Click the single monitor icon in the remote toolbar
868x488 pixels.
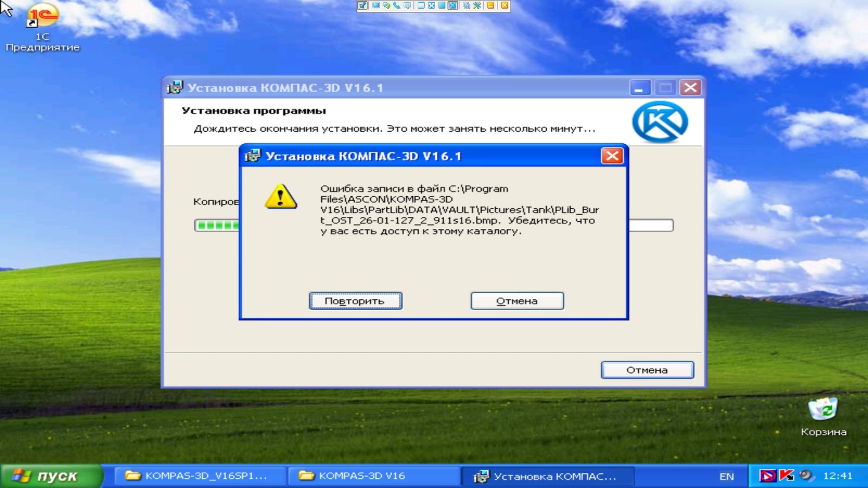pyautogui.click(x=376, y=5)
